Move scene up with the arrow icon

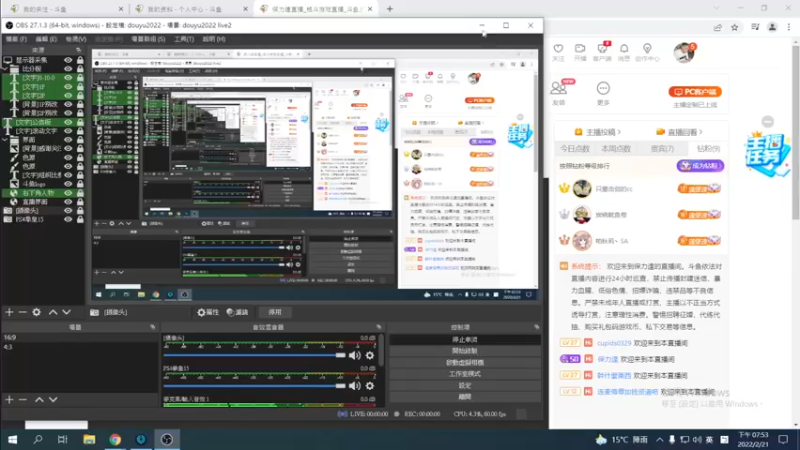39,399
